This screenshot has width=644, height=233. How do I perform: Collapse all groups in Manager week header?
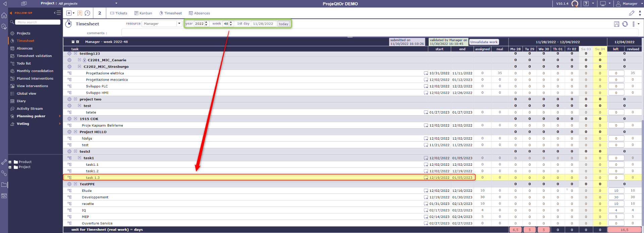point(73,42)
